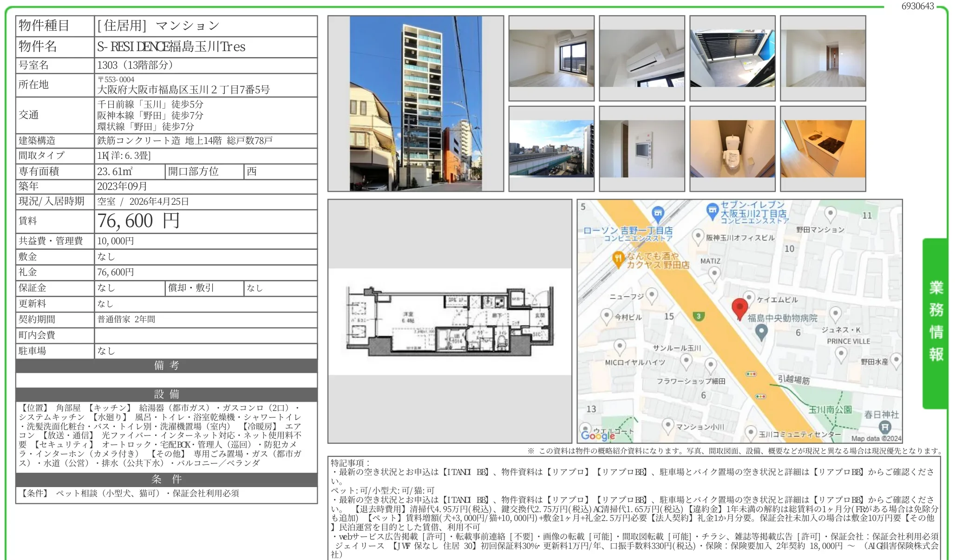This screenshot has width=955, height=560.
Task: Select the Seven-Eleven 大阪玉川2丁目店 store icon
Action: (713, 209)
